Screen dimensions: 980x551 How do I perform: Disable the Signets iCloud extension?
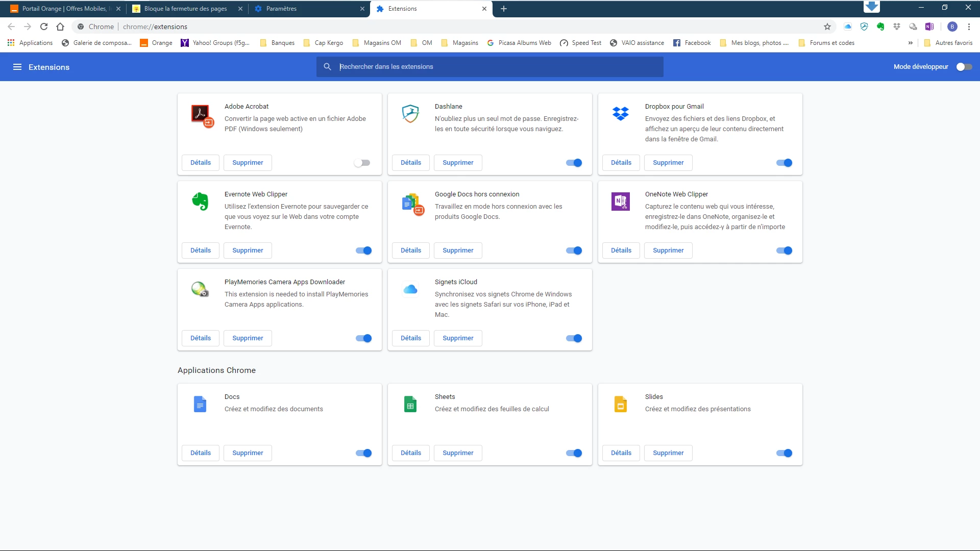click(574, 338)
